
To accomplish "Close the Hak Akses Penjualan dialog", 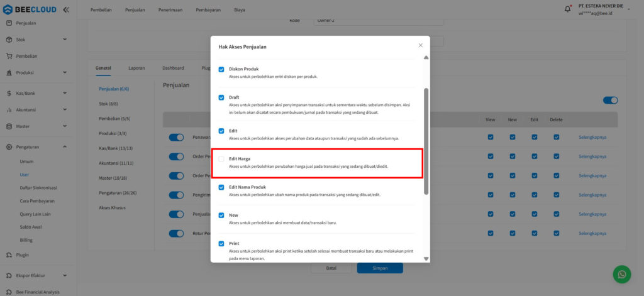I will 421,45.
